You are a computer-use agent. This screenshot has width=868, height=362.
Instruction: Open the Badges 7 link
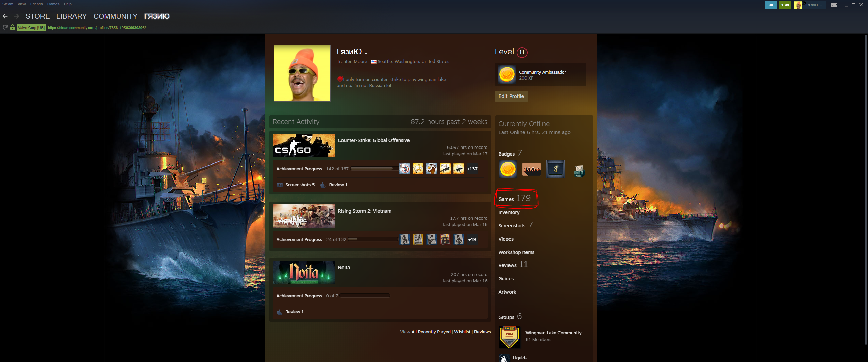(x=510, y=153)
